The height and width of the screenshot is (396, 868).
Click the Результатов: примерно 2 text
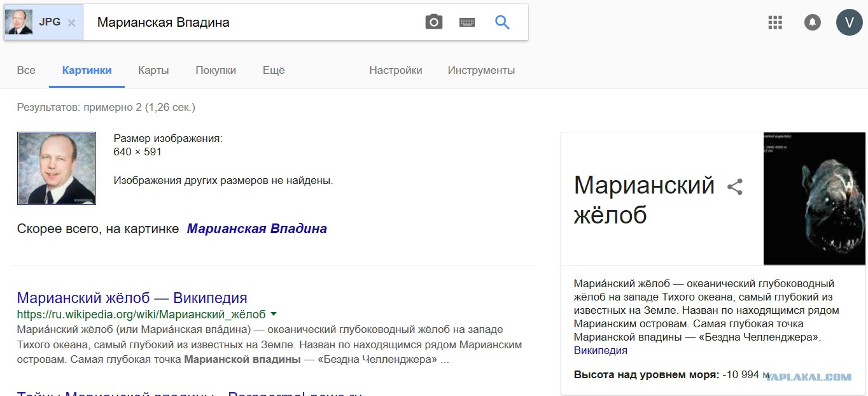[106, 108]
